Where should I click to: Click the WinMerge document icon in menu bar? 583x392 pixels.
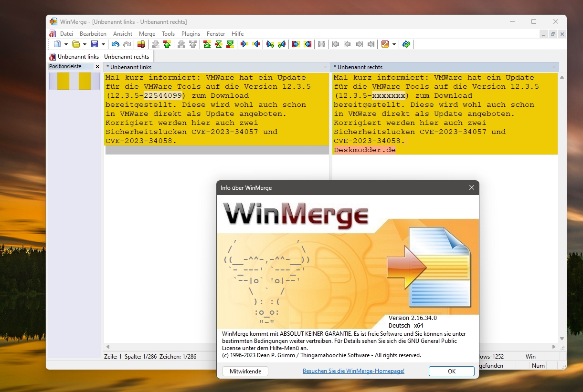(53, 34)
